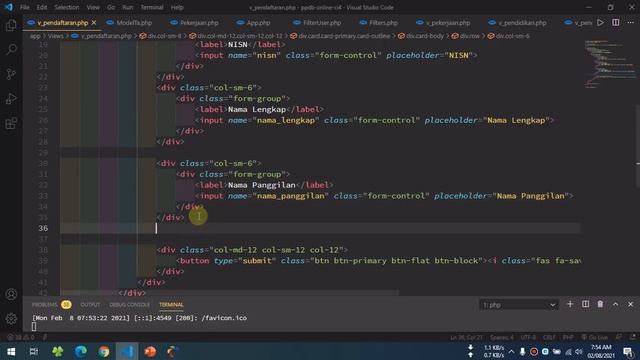Image resolution: width=640 pixels, height=360 pixels.
Task: Select the TERMINAL panel tab
Action: click(x=171, y=304)
